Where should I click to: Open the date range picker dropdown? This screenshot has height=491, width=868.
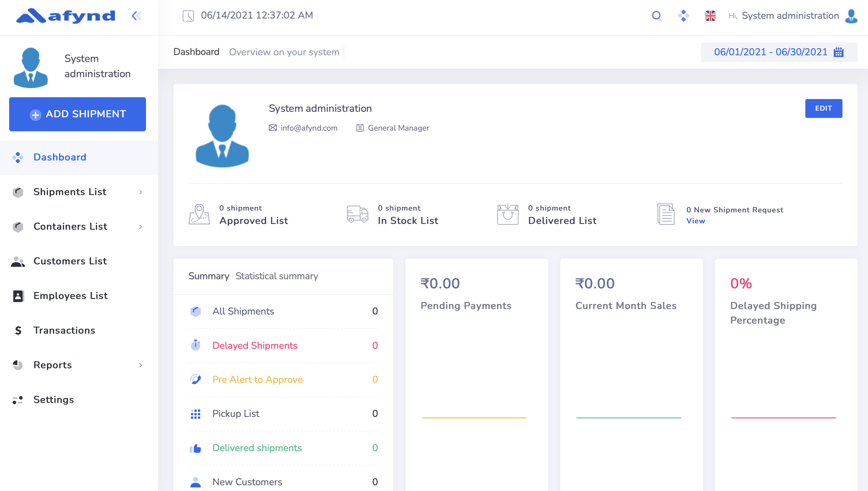pos(770,52)
